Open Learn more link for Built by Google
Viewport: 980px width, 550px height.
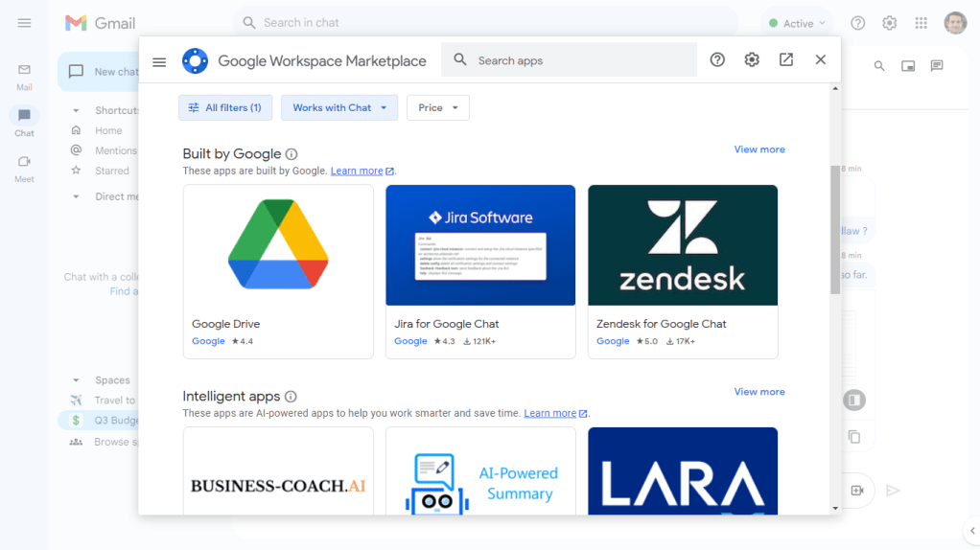click(x=362, y=172)
